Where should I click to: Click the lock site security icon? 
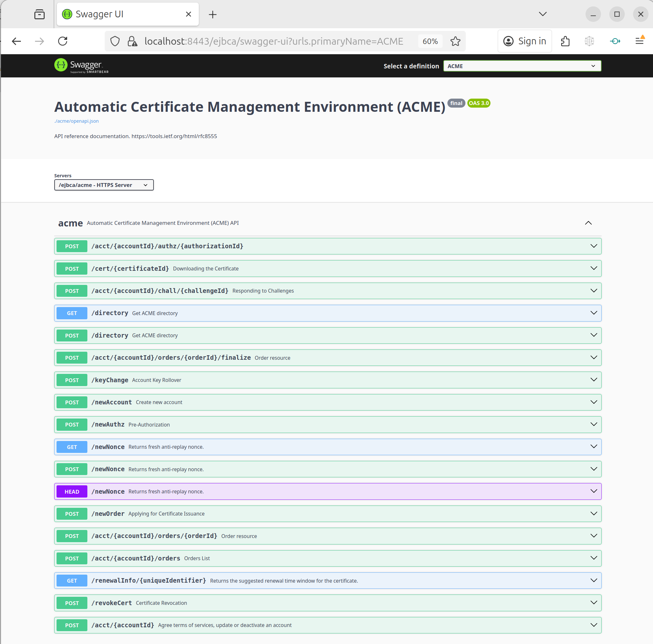tap(132, 41)
